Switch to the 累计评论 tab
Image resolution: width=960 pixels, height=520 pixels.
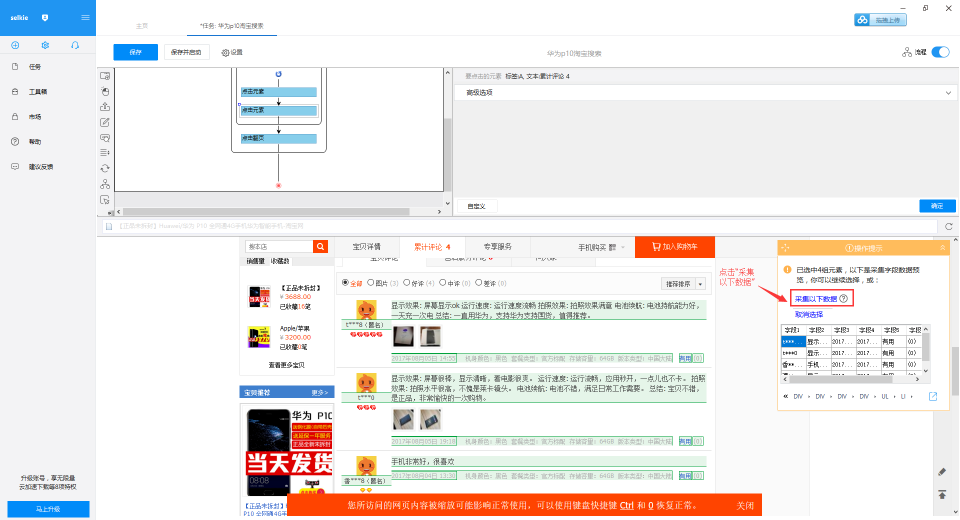432,247
